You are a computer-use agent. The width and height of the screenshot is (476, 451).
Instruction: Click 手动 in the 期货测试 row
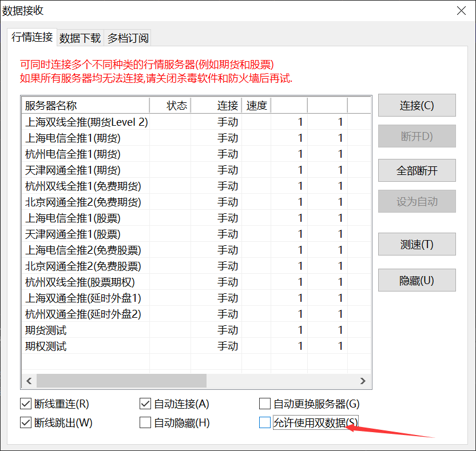click(228, 330)
